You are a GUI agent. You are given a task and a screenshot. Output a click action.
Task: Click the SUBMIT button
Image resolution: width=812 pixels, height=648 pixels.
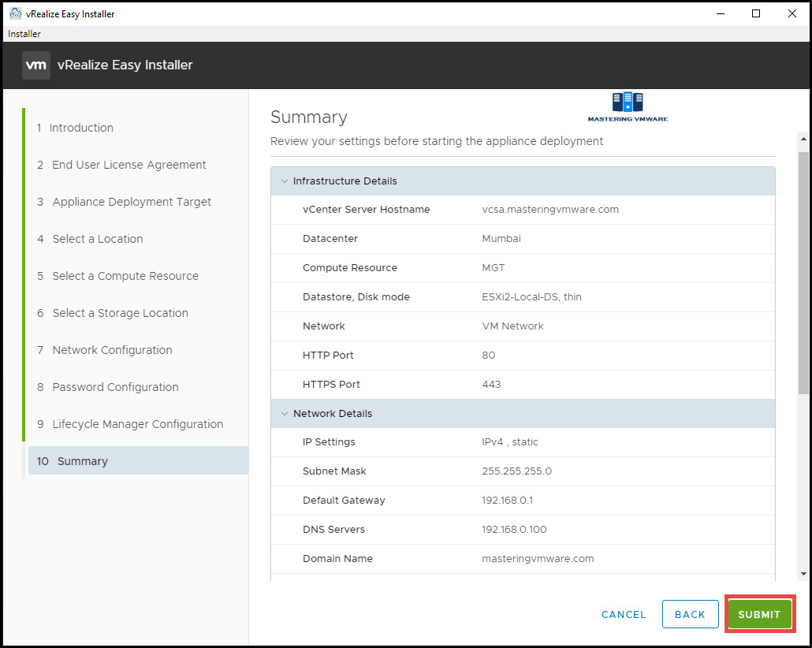pyautogui.click(x=758, y=614)
